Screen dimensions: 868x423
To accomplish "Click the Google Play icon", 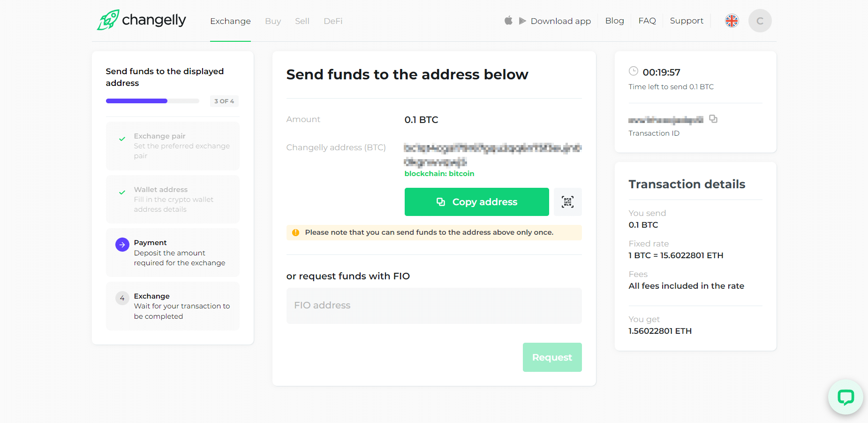I will coord(522,21).
